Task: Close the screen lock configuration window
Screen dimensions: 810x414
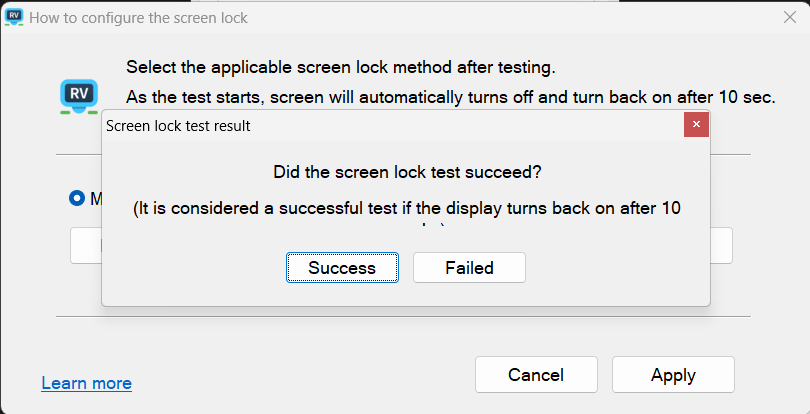Action: coord(788,18)
